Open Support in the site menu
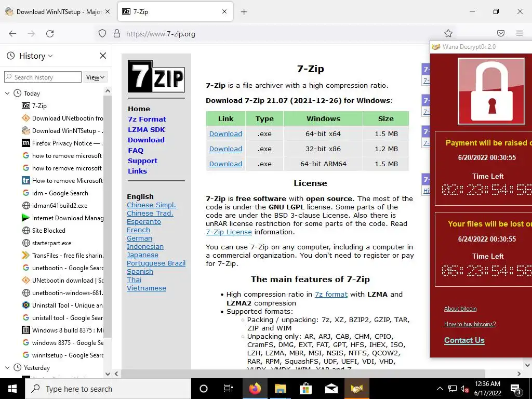Viewport: 532px width, 399px height. point(142,161)
